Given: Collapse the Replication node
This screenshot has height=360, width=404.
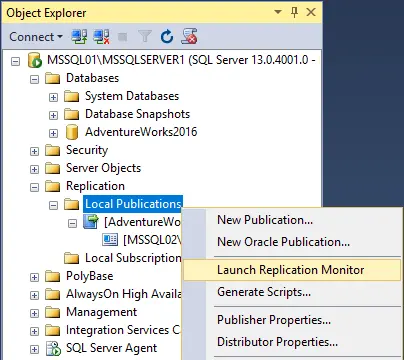Looking at the screenshot, I should pyautogui.click(x=34, y=187).
